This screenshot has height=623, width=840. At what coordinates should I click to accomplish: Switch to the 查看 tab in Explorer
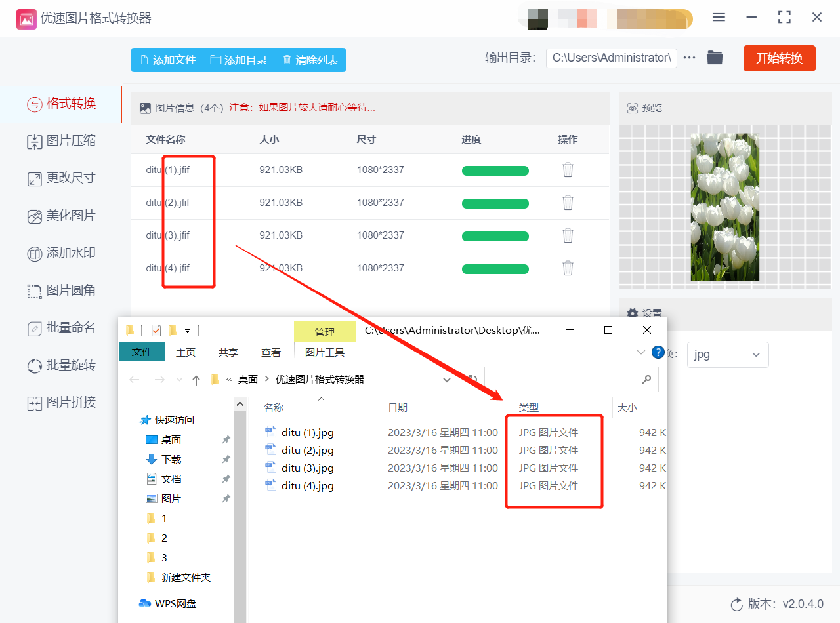pos(270,352)
